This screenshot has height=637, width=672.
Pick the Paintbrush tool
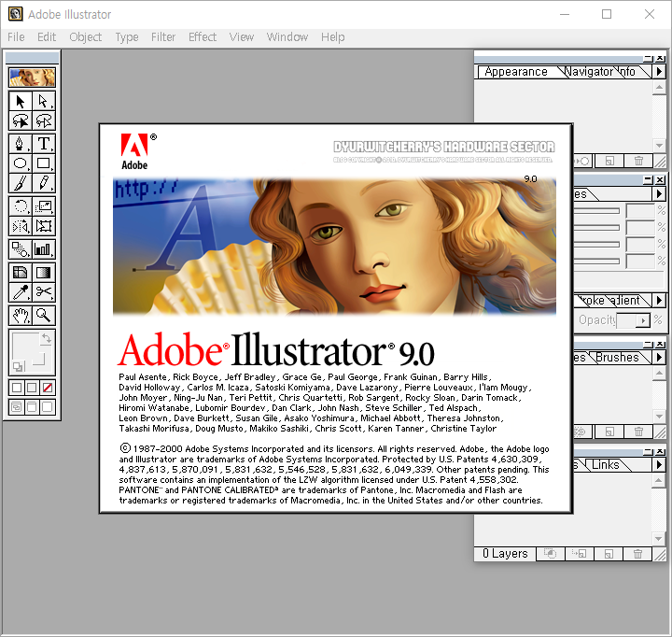pos(21,183)
